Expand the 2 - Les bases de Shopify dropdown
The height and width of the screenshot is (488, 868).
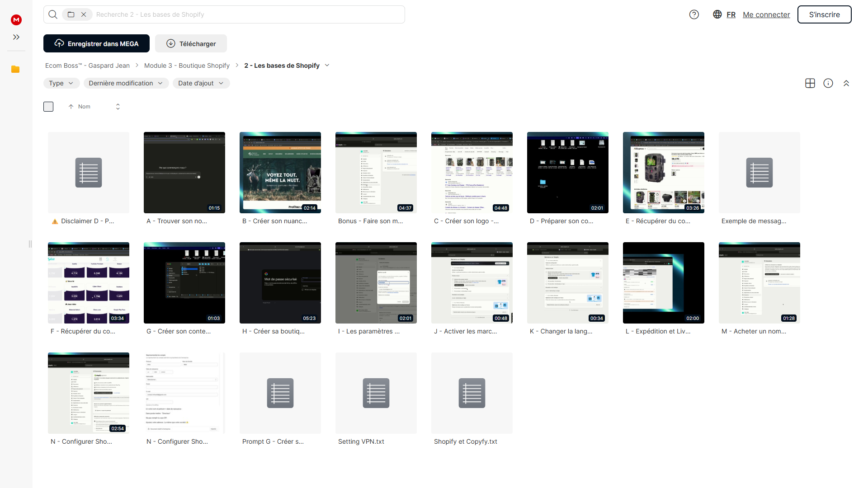[327, 66]
